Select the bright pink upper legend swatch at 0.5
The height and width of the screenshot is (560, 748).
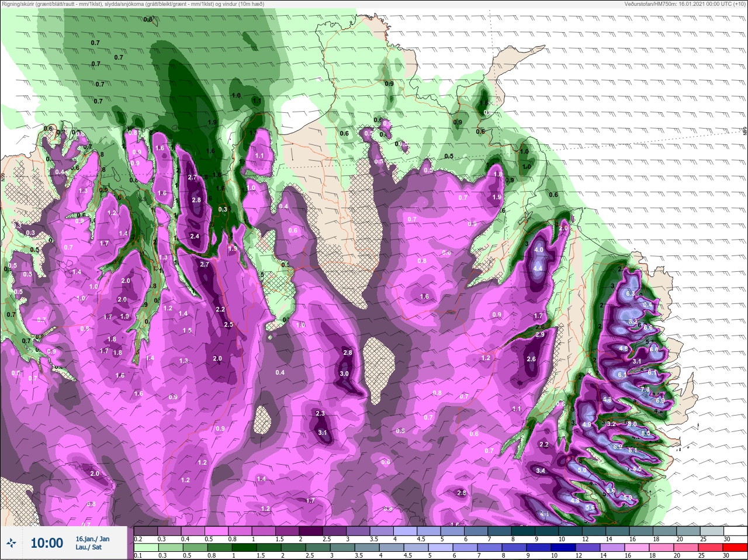pyautogui.click(x=218, y=530)
